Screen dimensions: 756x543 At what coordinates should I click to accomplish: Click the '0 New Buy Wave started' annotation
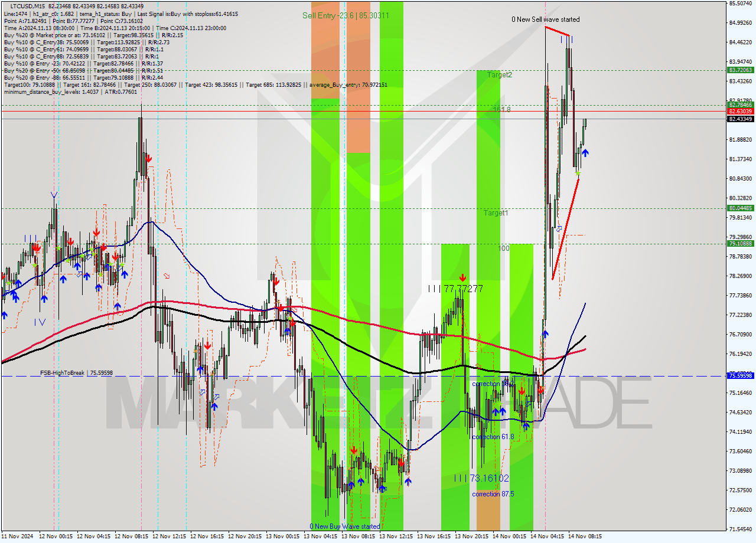point(345,526)
